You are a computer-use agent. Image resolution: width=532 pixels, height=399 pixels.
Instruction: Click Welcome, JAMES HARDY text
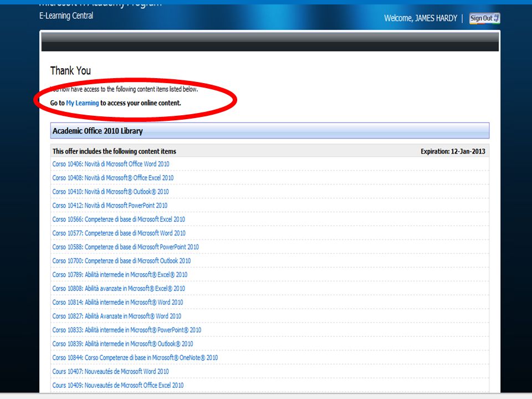pyautogui.click(x=421, y=18)
